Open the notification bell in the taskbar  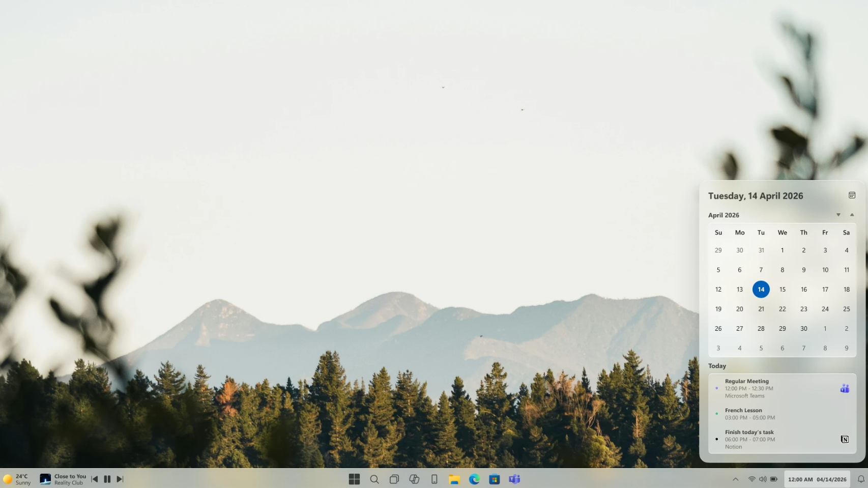(861, 479)
